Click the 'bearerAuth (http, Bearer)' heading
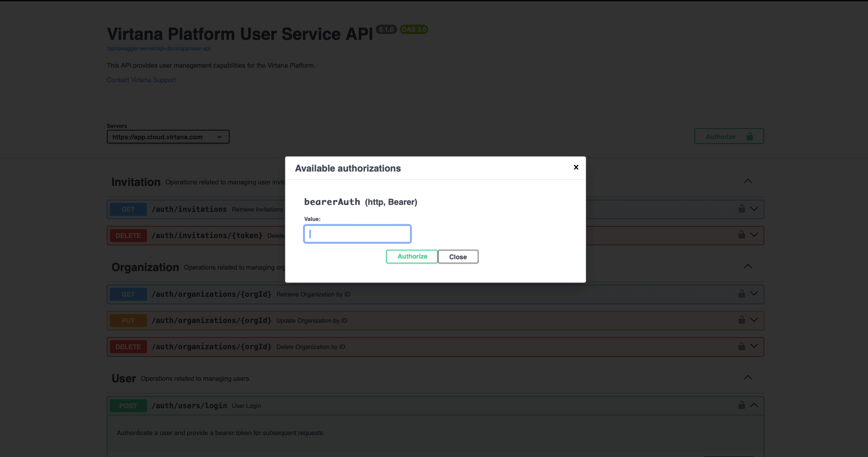 pos(361,202)
